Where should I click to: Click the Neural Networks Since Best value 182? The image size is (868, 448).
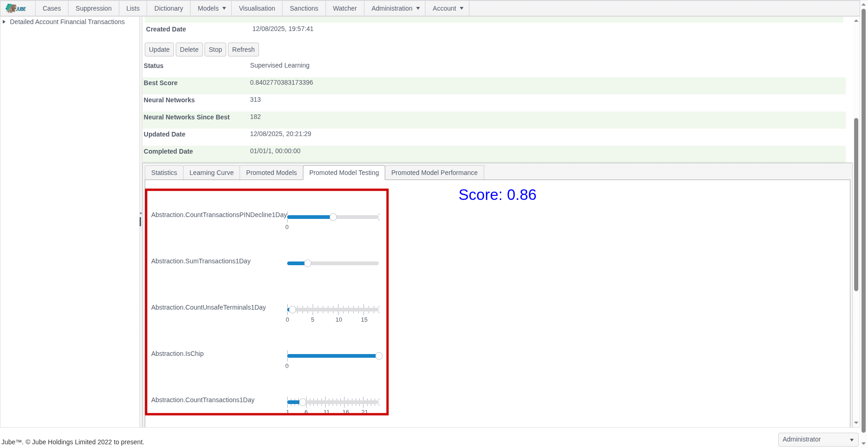[255, 117]
